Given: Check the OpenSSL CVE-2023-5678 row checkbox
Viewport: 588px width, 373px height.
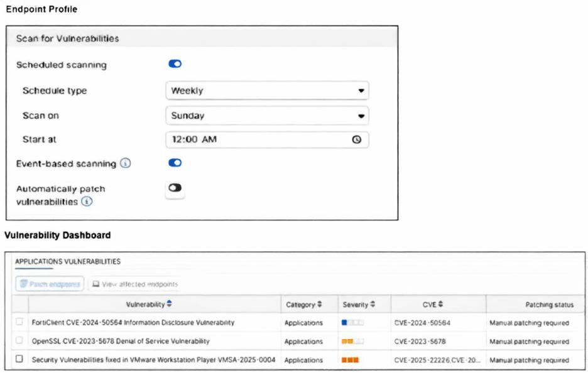Looking at the screenshot, I should (x=19, y=341).
